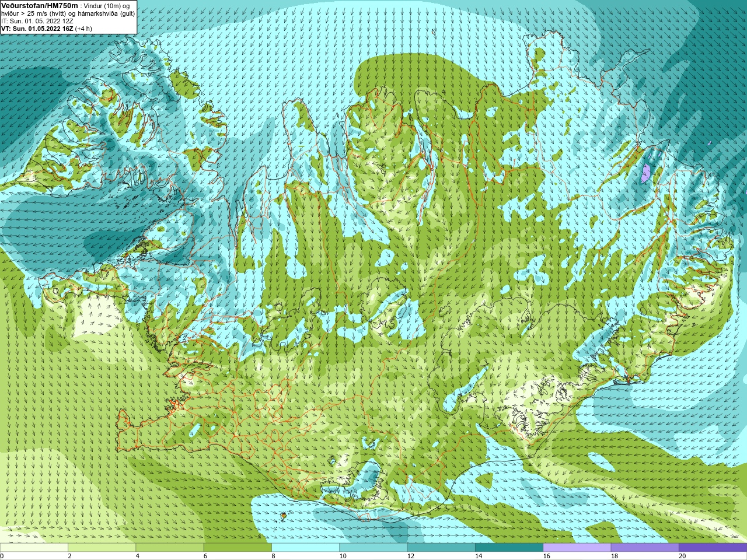Image resolution: width=747 pixels, height=560 pixels.
Task: Click the 2–4 m/s legend color swatch
Action: click(x=102, y=548)
